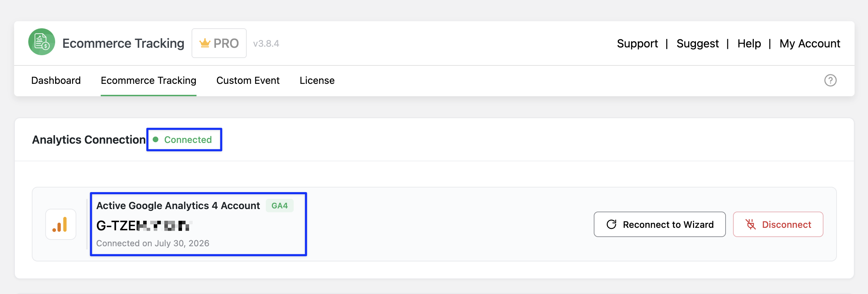Image resolution: width=868 pixels, height=294 pixels.
Task: Open the Custom Event tab
Action: coord(248,80)
